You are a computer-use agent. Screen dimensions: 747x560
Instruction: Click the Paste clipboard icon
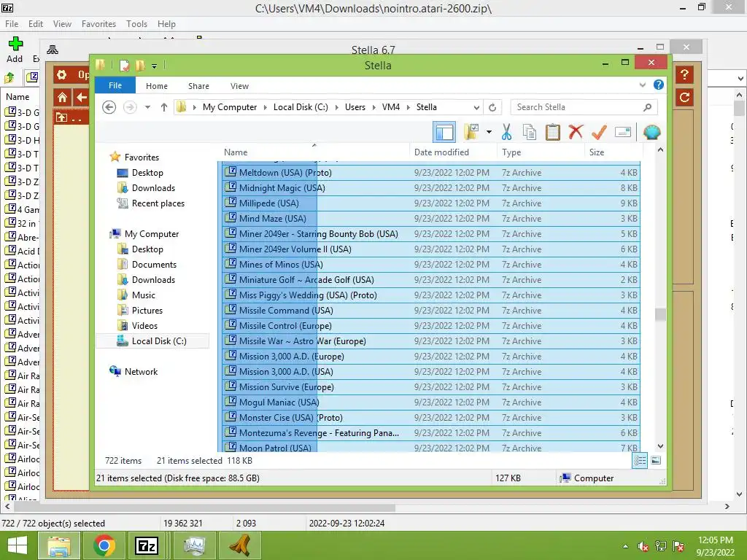[553, 132]
